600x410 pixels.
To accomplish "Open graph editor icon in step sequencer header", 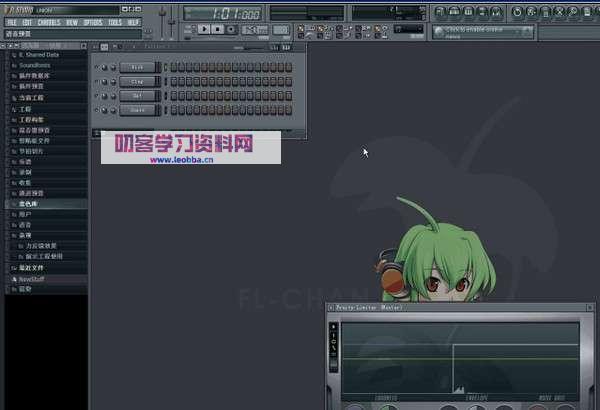I will [274, 47].
